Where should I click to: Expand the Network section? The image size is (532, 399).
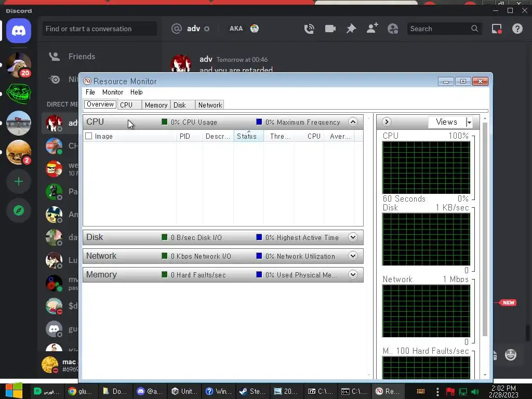tap(353, 256)
